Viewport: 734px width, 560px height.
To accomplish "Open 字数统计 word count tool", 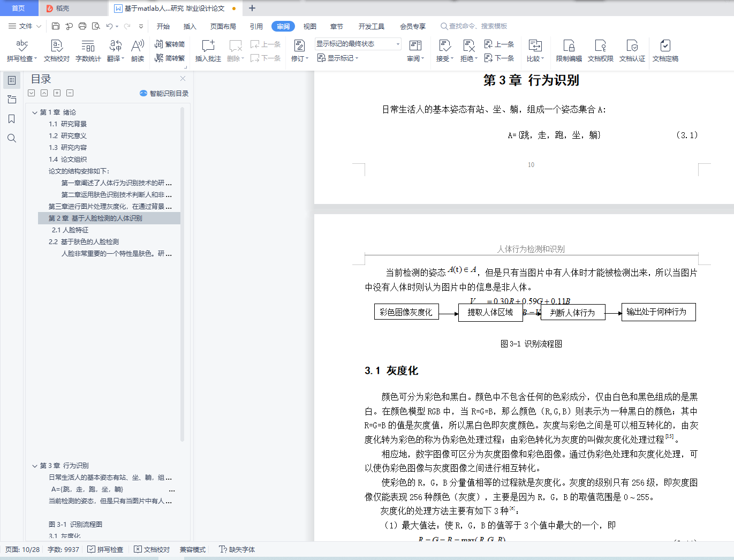I will point(88,51).
